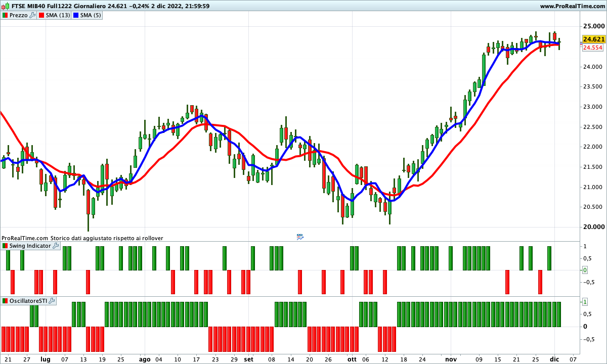Click the 21.000 price axis value
The height and width of the screenshot is (364, 607).
click(x=592, y=188)
